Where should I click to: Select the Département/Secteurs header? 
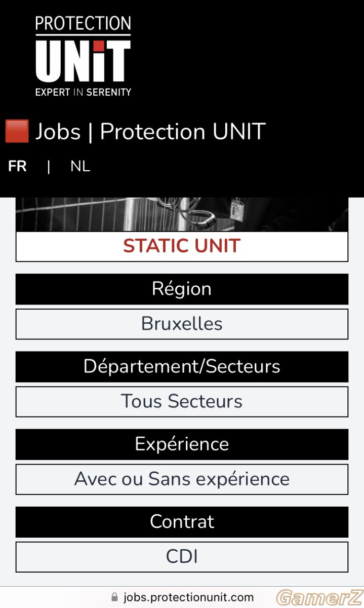182,366
